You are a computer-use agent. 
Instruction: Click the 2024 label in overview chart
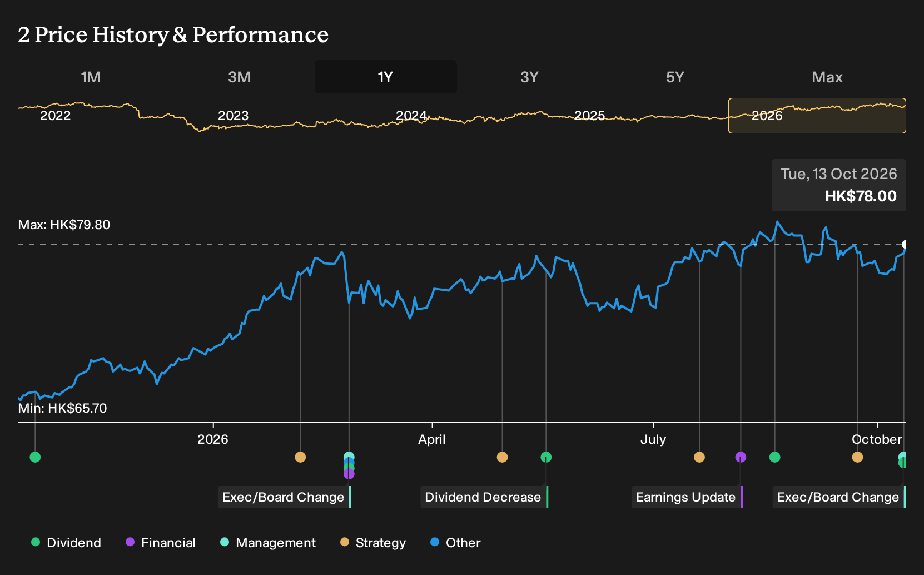[x=411, y=116]
